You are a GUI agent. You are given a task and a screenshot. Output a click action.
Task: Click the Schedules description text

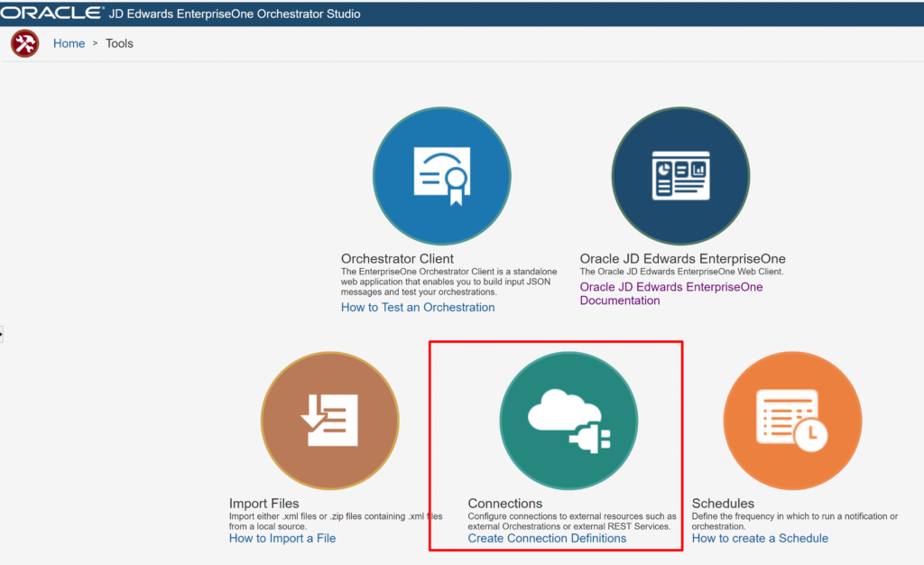(x=794, y=522)
